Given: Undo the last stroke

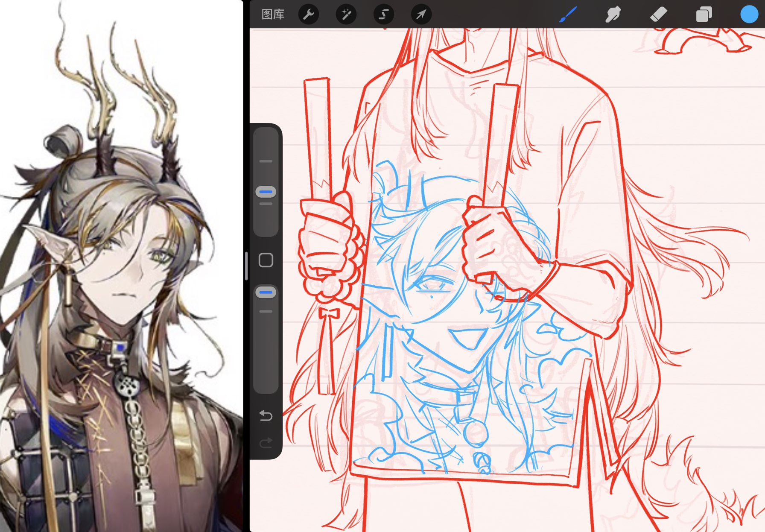Looking at the screenshot, I should pos(266,415).
